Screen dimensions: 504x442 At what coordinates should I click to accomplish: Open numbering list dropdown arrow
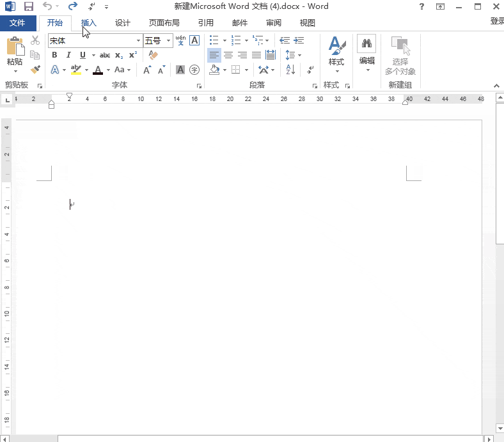coord(246,40)
